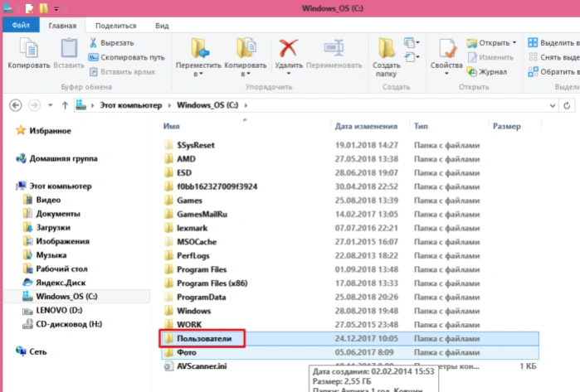
Task: Expand chevron after Этот компьютер in path
Action: coord(169,105)
